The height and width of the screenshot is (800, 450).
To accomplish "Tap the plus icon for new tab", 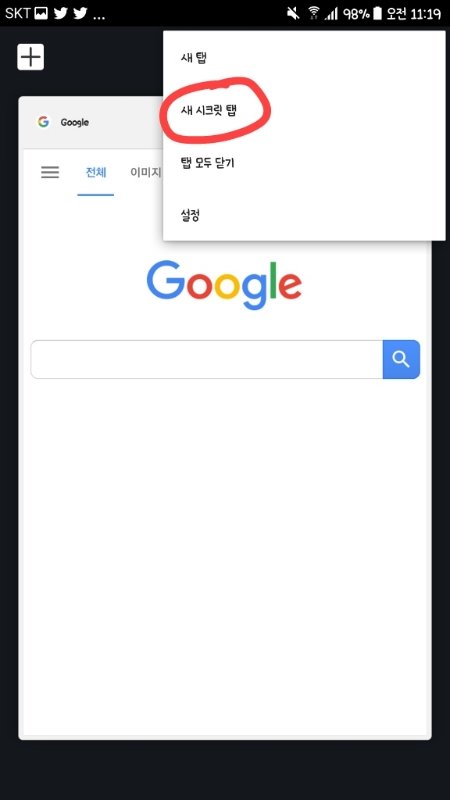I will (31, 57).
